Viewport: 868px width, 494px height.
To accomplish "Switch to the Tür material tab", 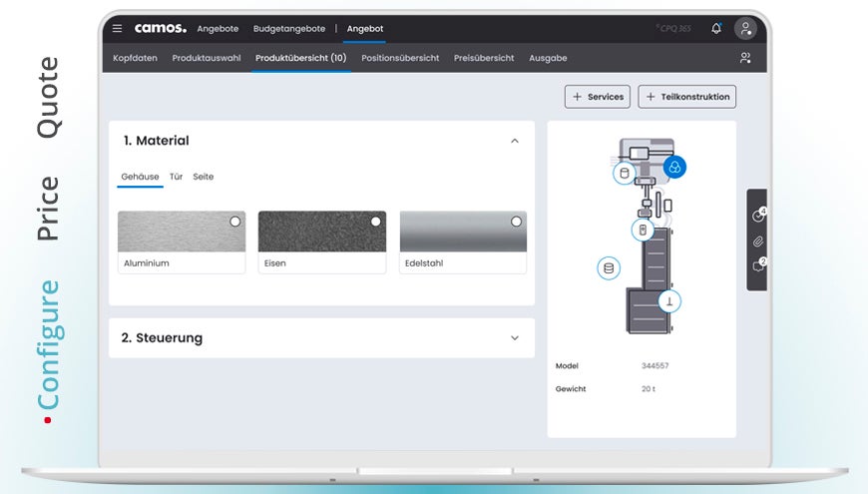I will (x=176, y=177).
